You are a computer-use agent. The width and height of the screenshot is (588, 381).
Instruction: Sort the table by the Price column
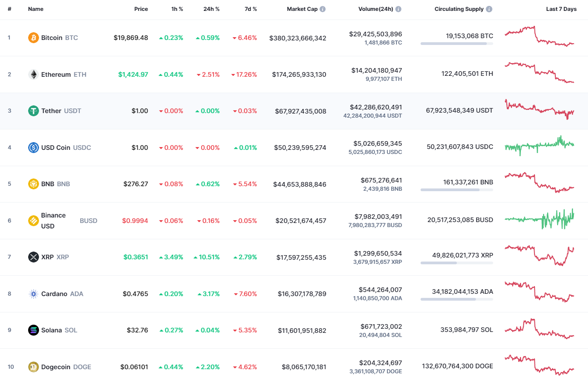[141, 8]
